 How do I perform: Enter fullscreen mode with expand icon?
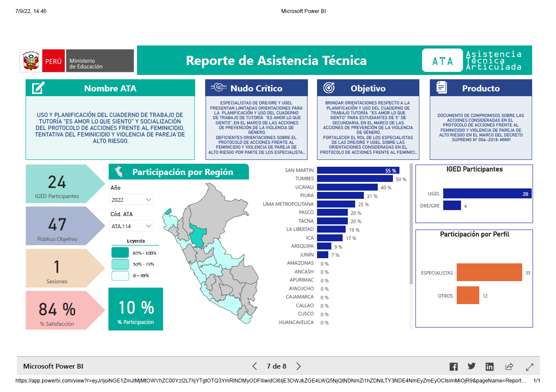(x=530, y=366)
